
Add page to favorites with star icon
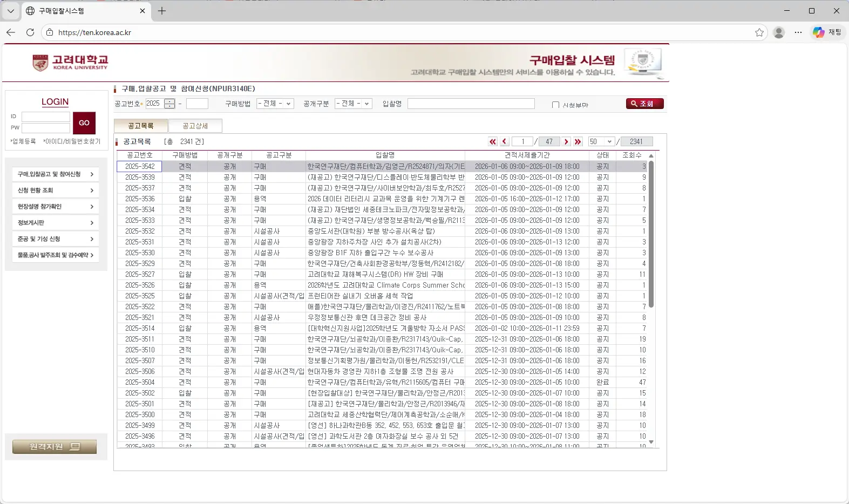pyautogui.click(x=759, y=32)
